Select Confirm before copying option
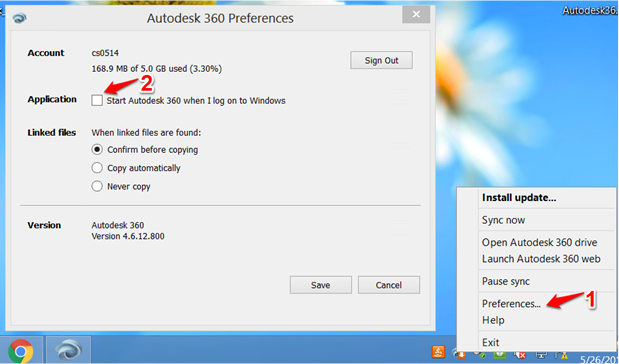Screen dimensions: 619x364 [x=97, y=150]
